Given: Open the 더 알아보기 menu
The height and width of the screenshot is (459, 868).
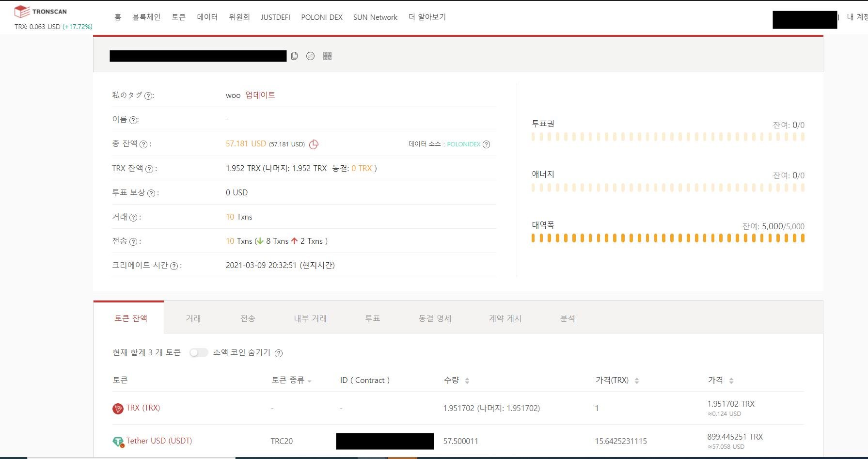Looking at the screenshot, I should pos(427,17).
